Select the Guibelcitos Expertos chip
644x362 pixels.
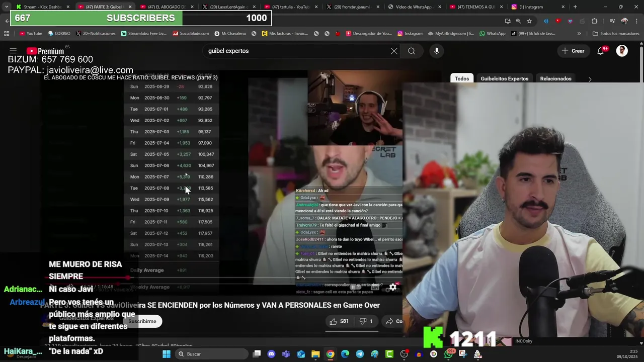[504, 78]
